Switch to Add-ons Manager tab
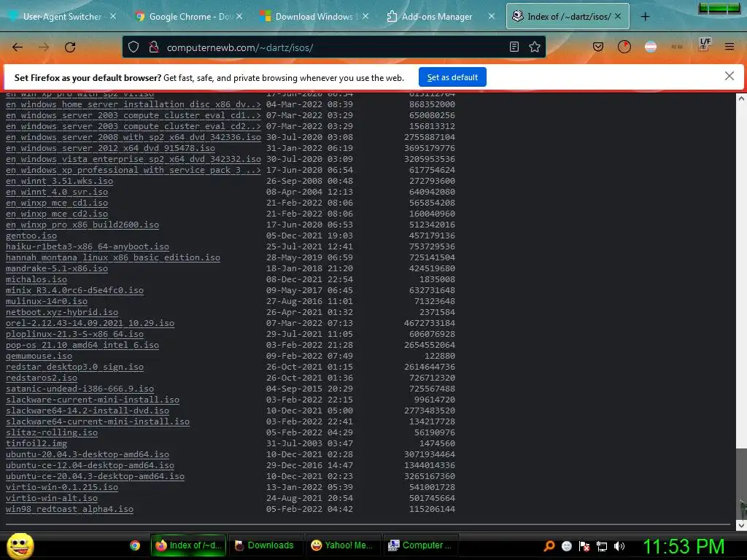This screenshot has width=747, height=560. 437,17
